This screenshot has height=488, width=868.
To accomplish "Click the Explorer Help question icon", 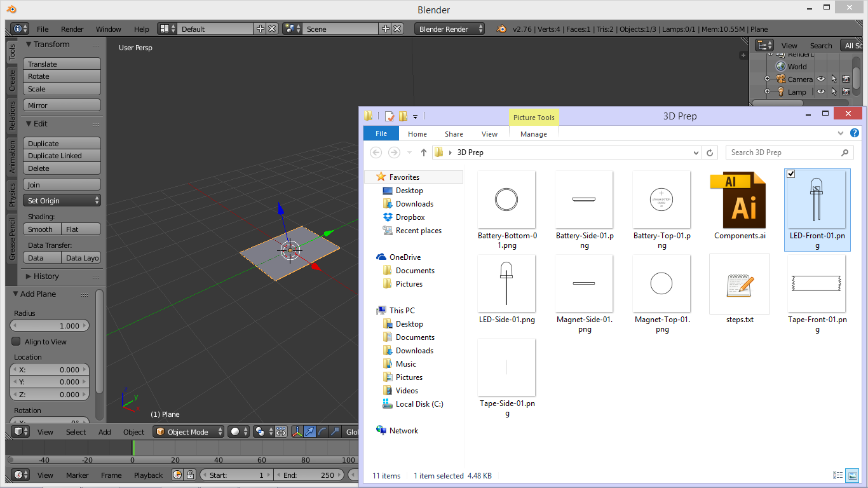I will (855, 133).
